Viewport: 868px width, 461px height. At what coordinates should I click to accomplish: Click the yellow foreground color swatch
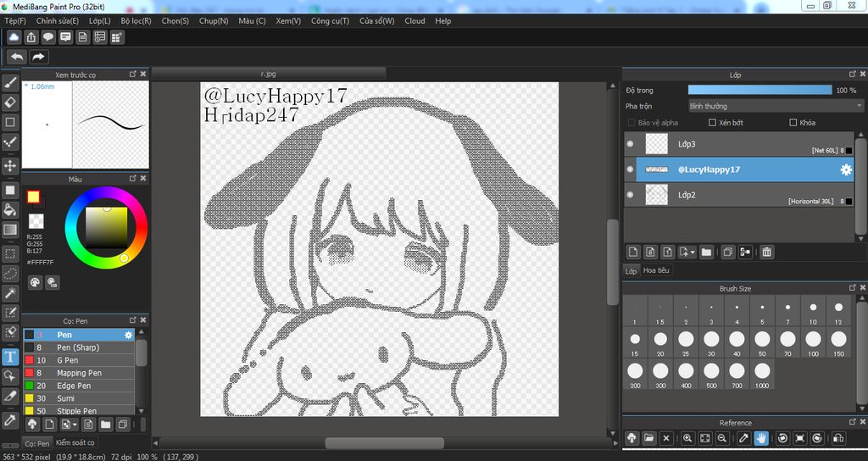33,197
